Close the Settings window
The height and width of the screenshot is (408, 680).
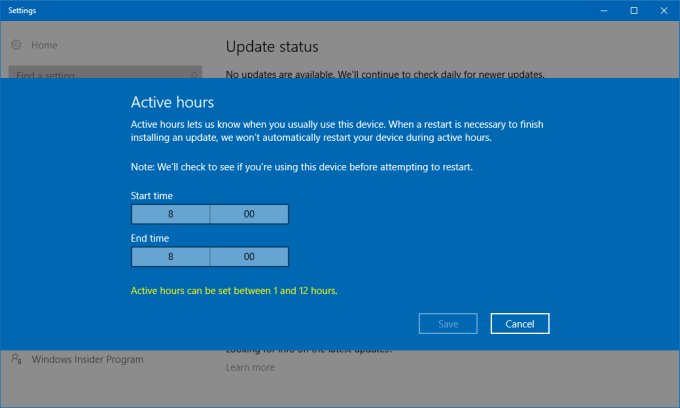coord(664,10)
